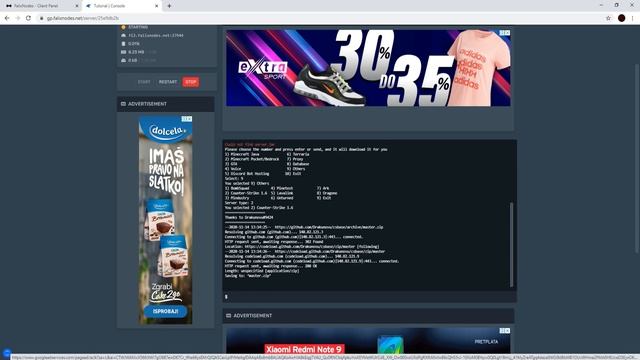Screen dimensions: 640x360
Task: Click the left ADVERTISEMENT header icon
Action: [x=123, y=104]
